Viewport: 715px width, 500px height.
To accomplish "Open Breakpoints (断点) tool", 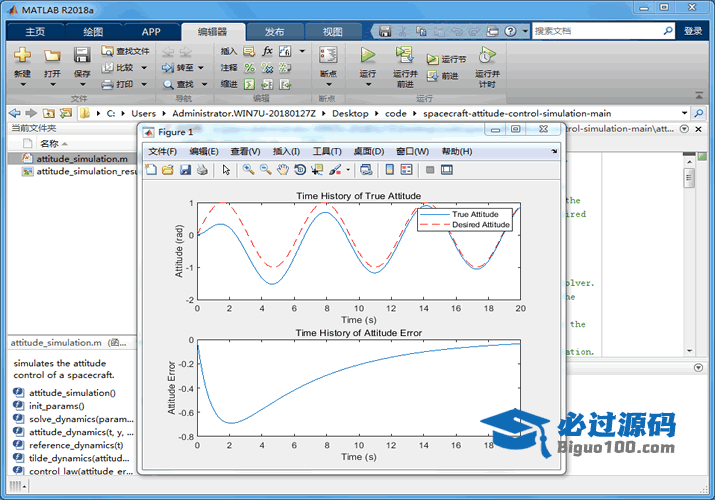I will 328,56.
